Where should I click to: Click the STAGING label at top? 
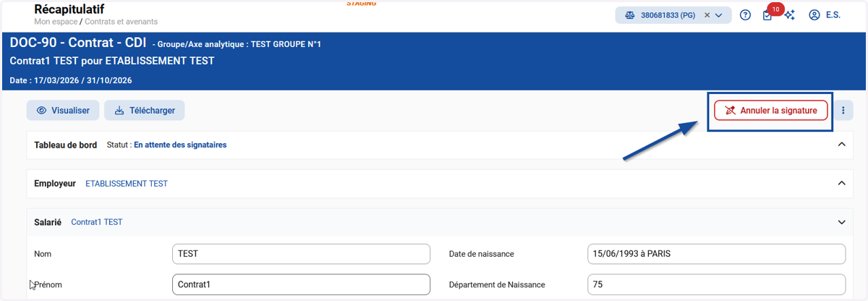tap(361, 3)
